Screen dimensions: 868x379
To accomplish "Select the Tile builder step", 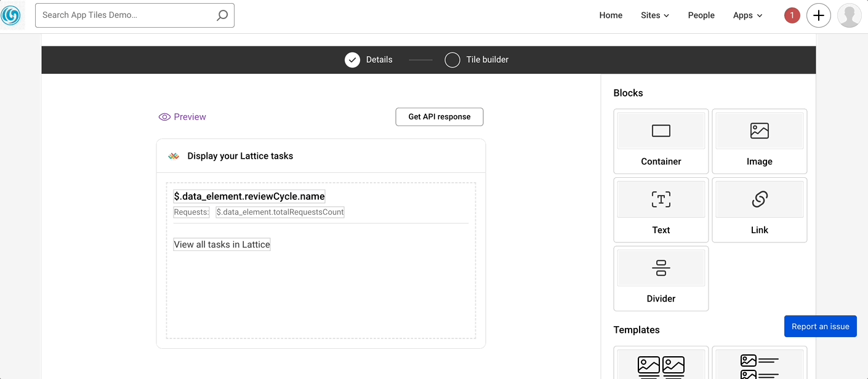I will point(477,60).
